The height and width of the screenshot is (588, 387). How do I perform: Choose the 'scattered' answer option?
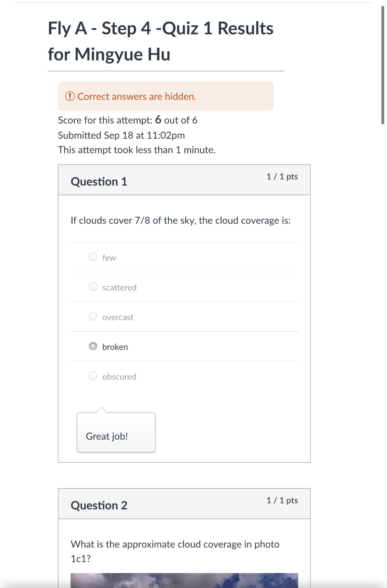pos(93,287)
